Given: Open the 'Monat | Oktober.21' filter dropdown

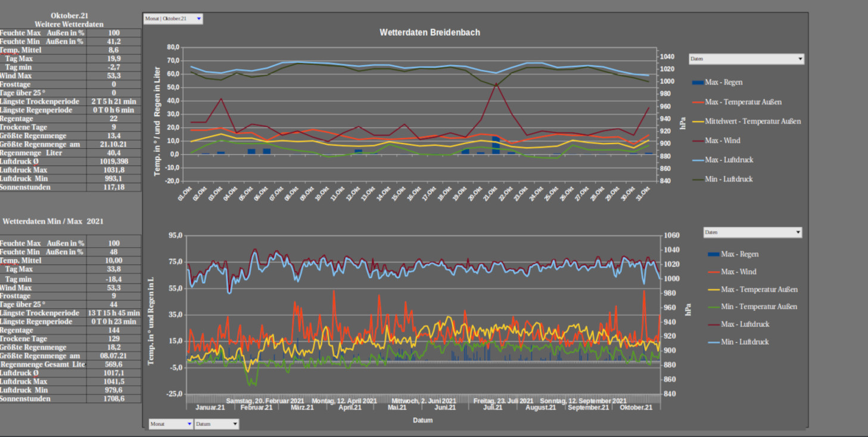Looking at the screenshot, I should click(173, 19).
